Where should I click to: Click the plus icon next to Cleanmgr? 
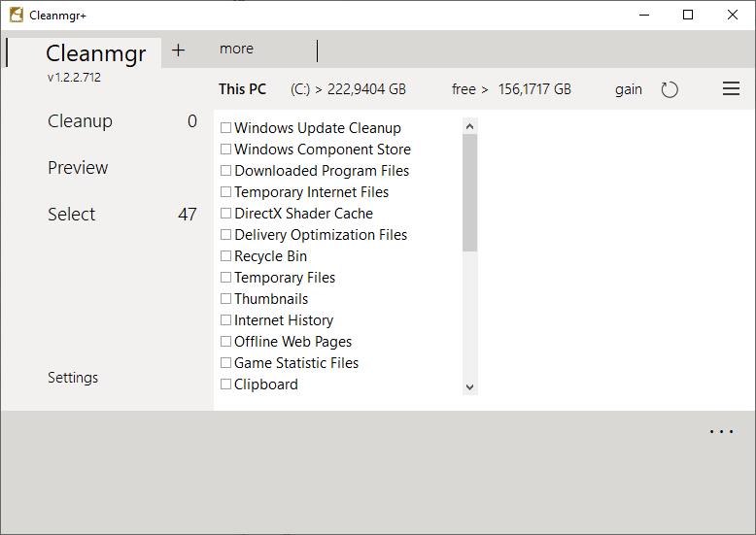tap(178, 50)
